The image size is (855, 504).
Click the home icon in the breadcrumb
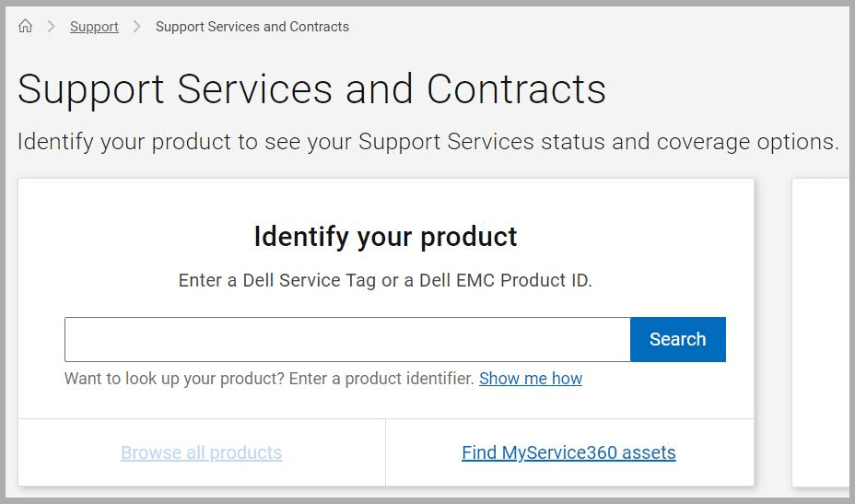tap(26, 27)
